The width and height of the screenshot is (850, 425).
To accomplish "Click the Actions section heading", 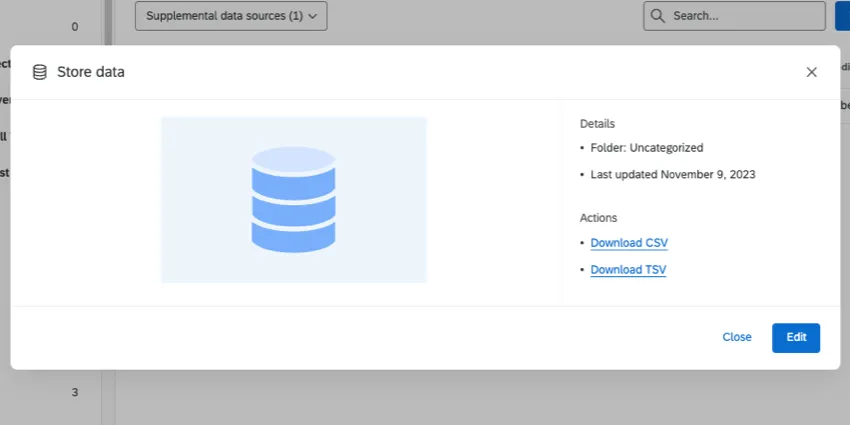I will pyautogui.click(x=598, y=218).
